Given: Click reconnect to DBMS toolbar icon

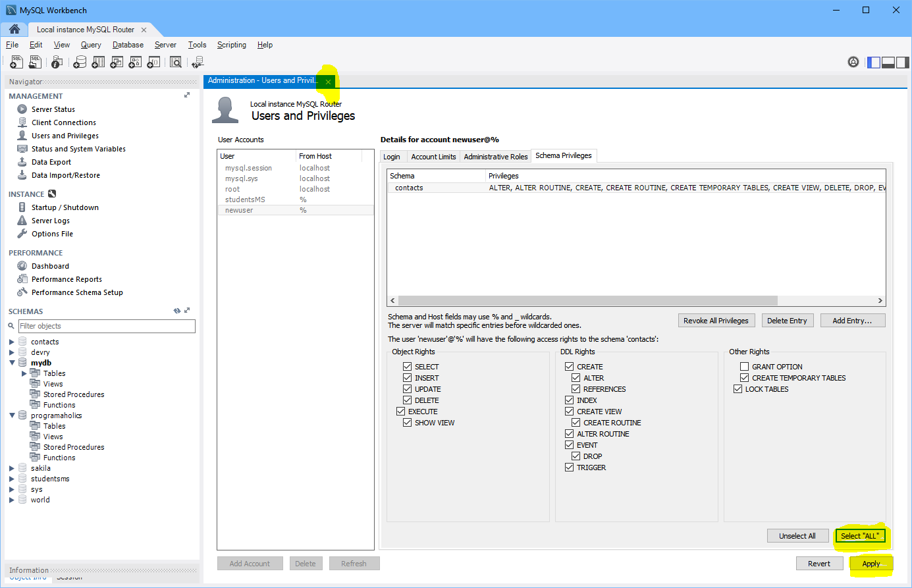Looking at the screenshot, I should [198, 62].
